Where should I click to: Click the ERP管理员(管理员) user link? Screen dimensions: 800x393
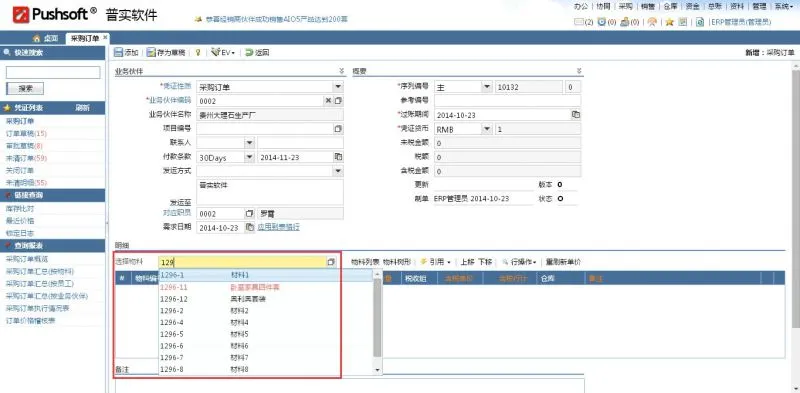[x=740, y=22]
